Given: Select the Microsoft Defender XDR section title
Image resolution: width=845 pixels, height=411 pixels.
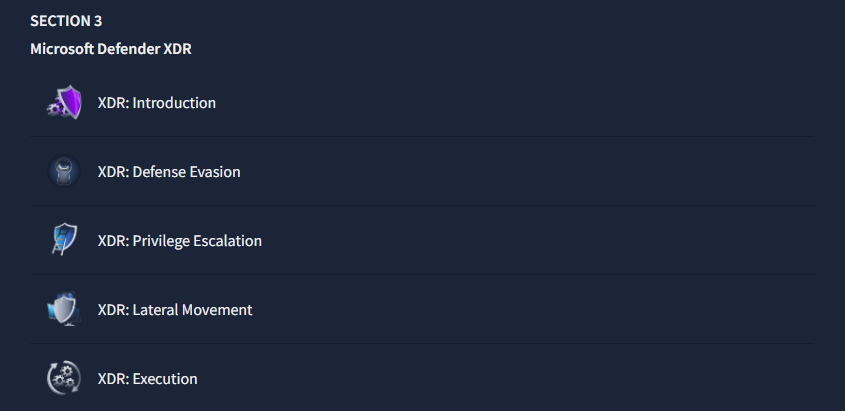Looking at the screenshot, I should [111, 49].
